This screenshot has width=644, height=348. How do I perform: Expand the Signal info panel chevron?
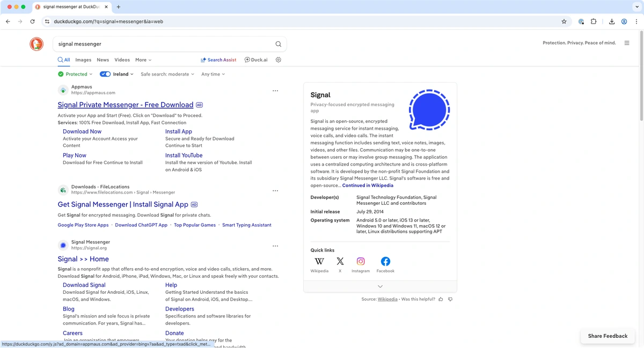pos(380,286)
